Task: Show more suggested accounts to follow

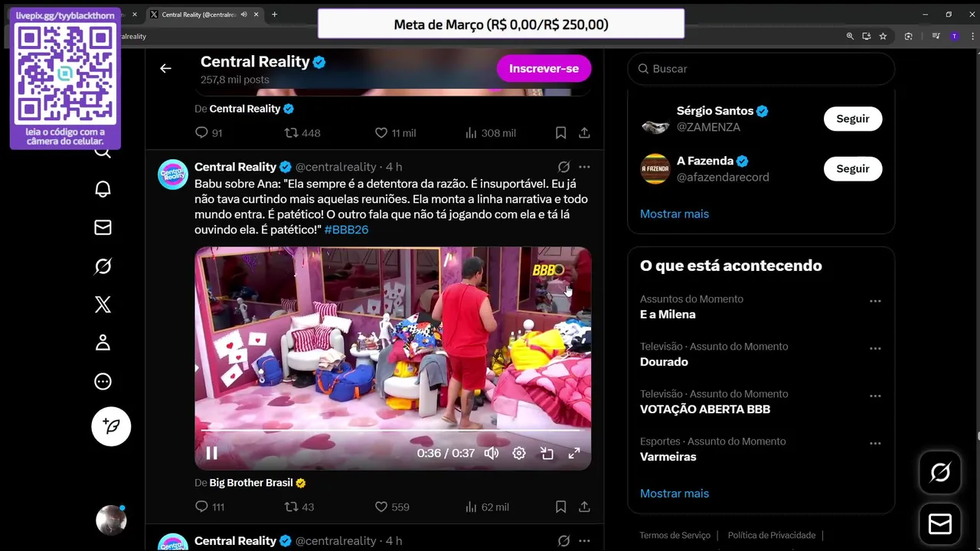Action: [x=675, y=214]
